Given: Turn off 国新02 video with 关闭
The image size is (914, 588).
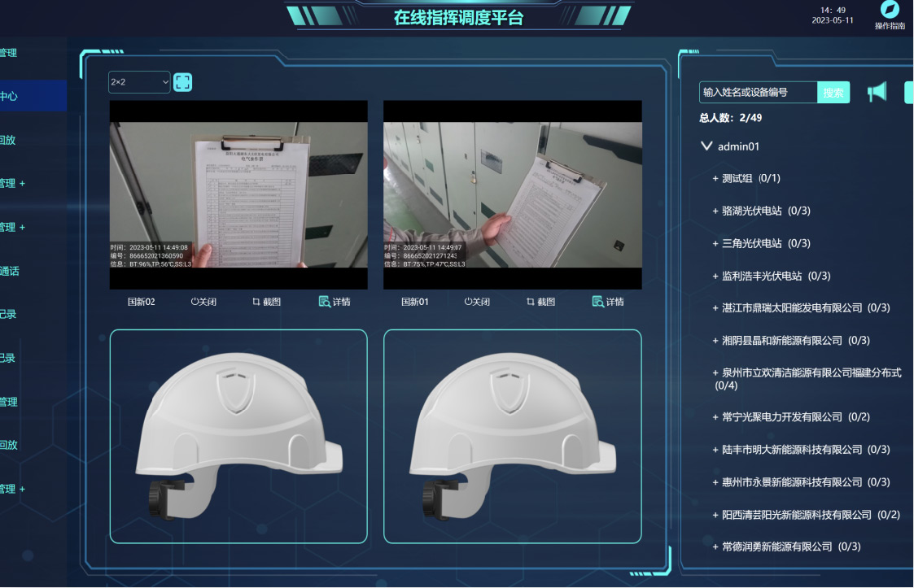Looking at the screenshot, I should tap(203, 302).
